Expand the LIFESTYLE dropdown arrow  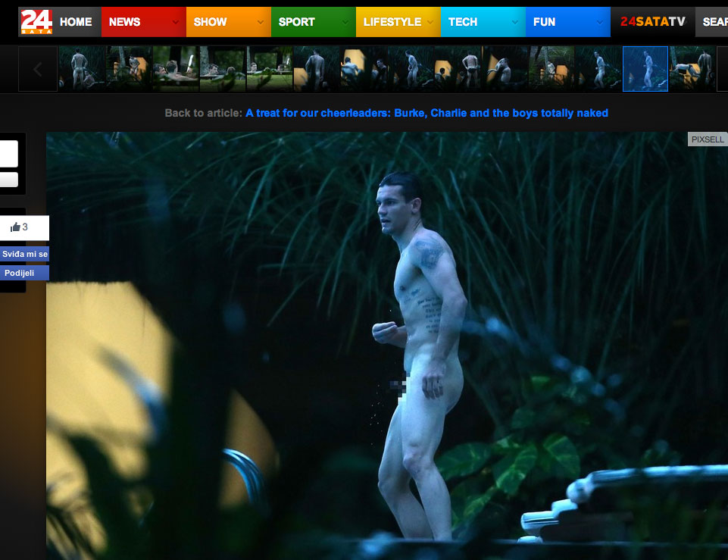point(430,22)
